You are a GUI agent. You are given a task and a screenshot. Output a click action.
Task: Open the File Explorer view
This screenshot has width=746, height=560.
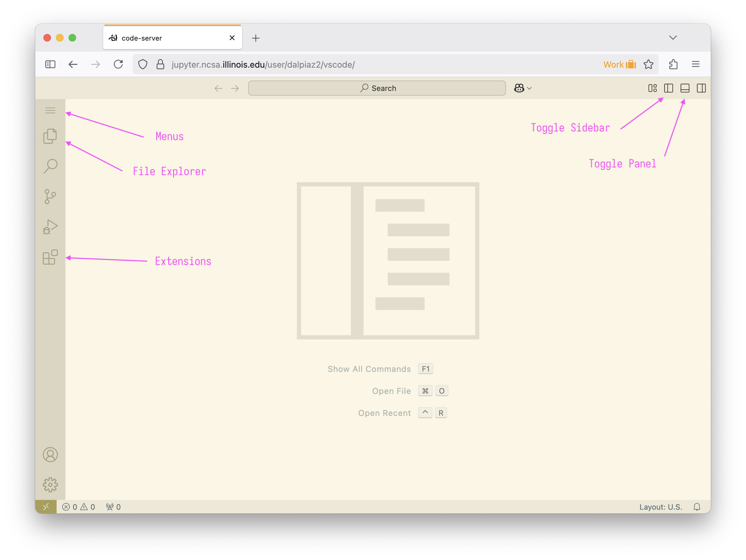coord(50,136)
